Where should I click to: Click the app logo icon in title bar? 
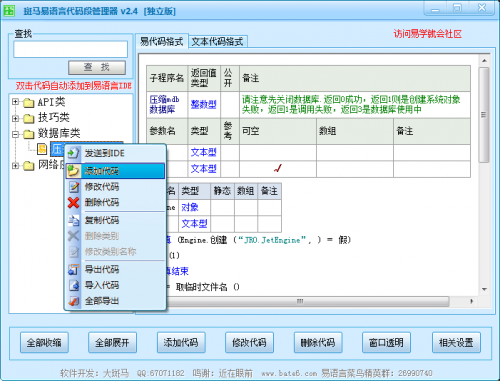click(9, 11)
